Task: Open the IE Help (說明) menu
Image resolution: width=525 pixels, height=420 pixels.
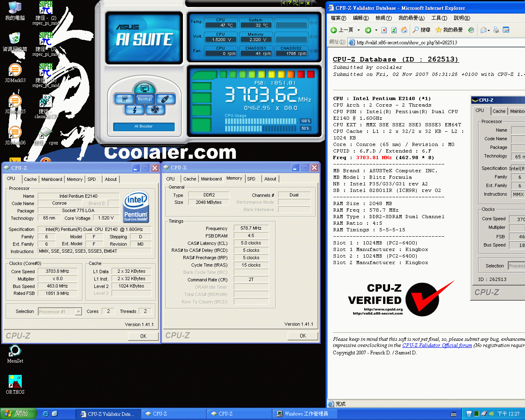Action: coord(462,18)
